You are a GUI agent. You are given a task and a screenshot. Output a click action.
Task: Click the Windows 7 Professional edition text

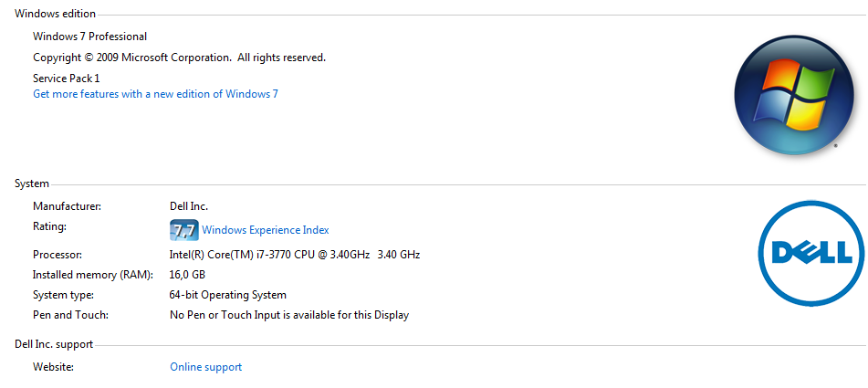tap(90, 37)
